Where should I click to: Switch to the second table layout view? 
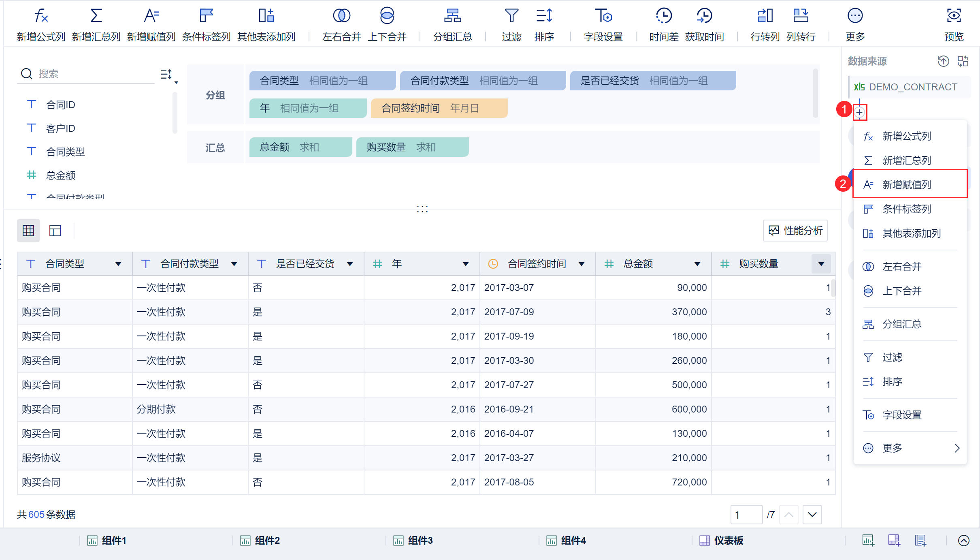pyautogui.click(x=55, y=231)
